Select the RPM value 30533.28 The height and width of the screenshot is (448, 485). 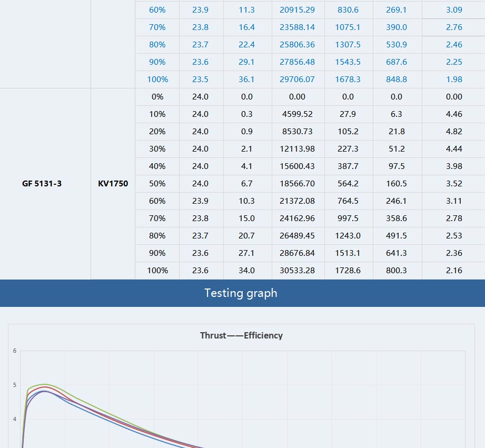pyautogui.click(x=298, y=271)
